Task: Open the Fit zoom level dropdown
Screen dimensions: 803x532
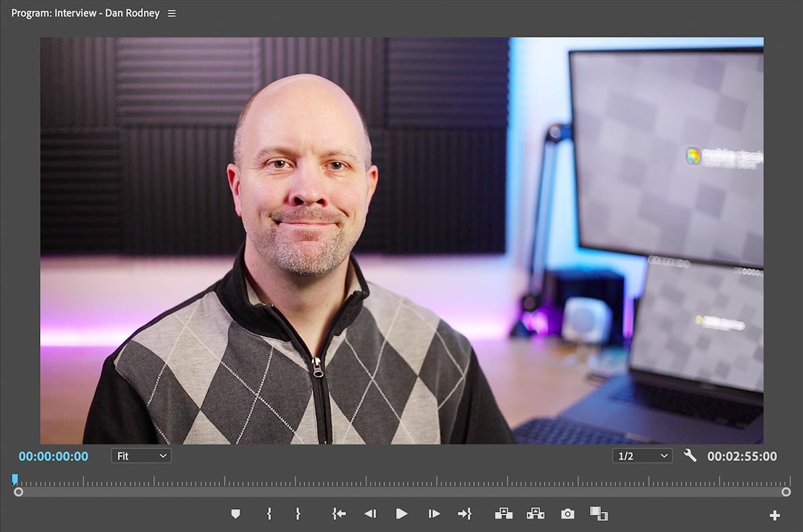Action: pos(141,456)
